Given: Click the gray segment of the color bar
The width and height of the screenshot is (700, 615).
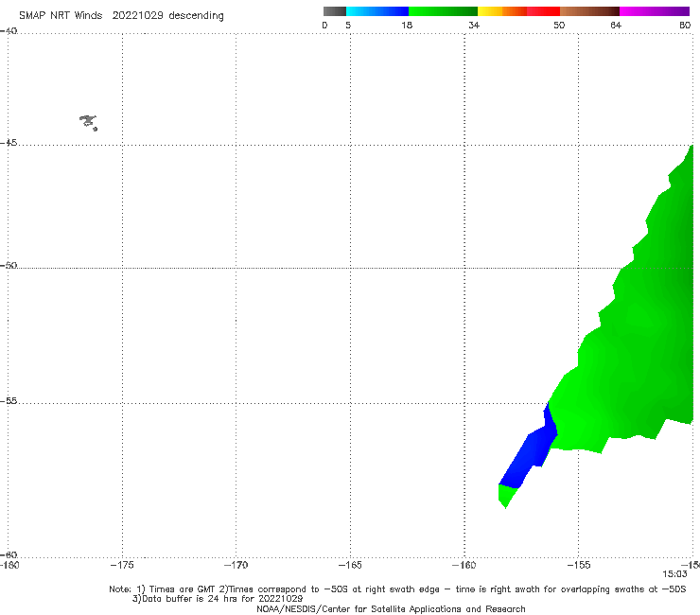Looking at the screenshot, I should tap(335, 11).
